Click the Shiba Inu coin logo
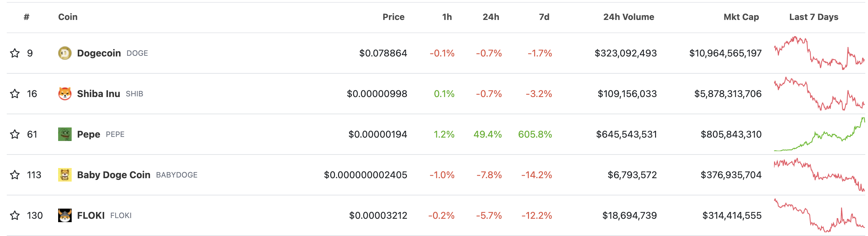 point(65,94)
